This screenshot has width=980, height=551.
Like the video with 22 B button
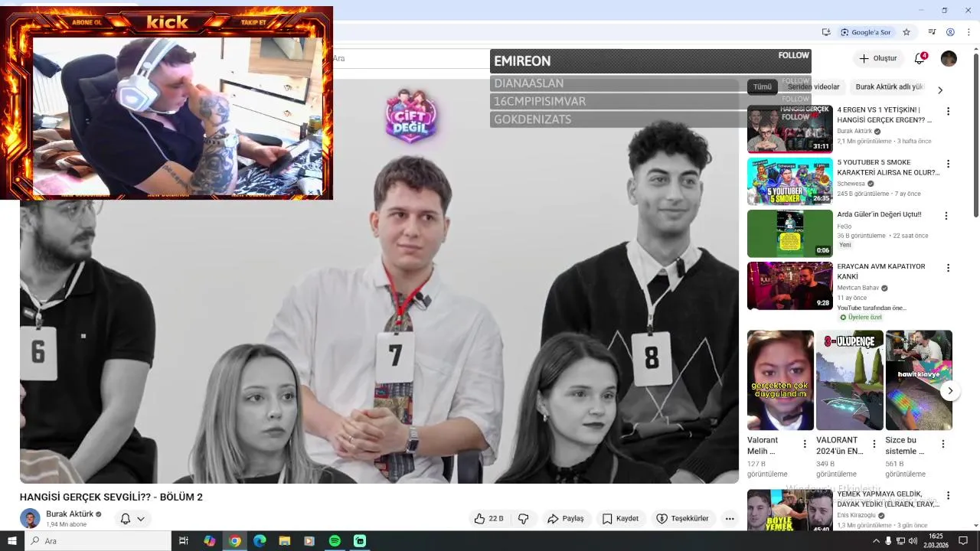coord(488,519)
